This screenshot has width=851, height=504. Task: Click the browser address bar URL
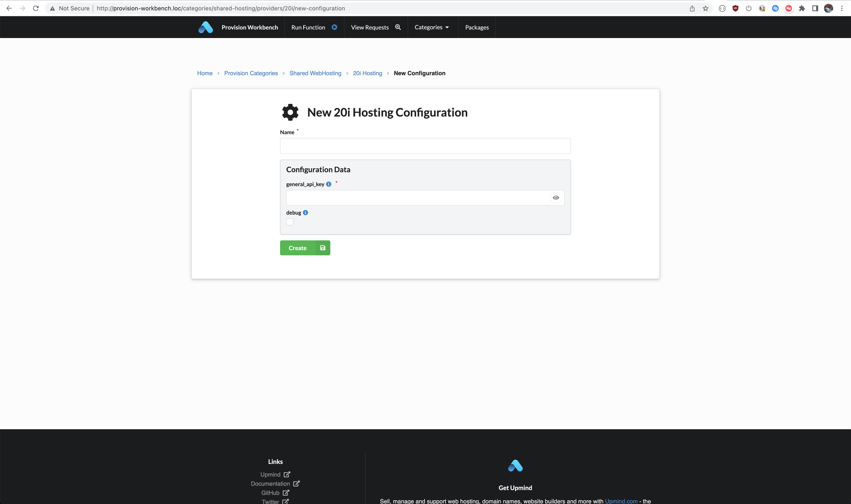pos(221,8)
